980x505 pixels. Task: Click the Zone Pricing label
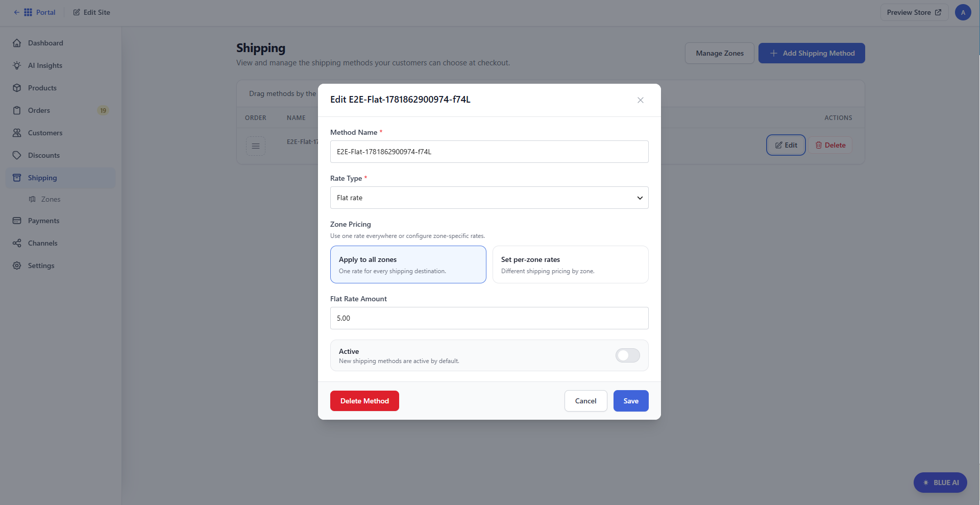tap(351, 224)
